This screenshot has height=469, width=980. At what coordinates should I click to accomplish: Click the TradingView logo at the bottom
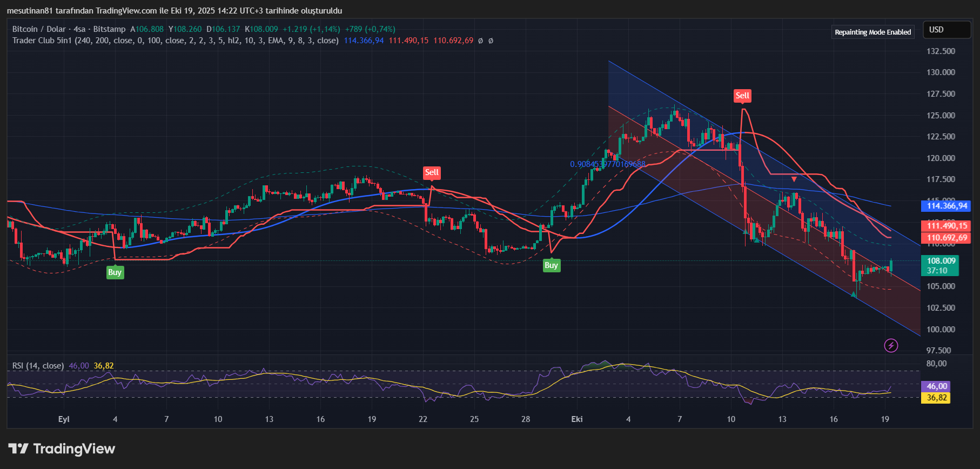tap(62, 448)
